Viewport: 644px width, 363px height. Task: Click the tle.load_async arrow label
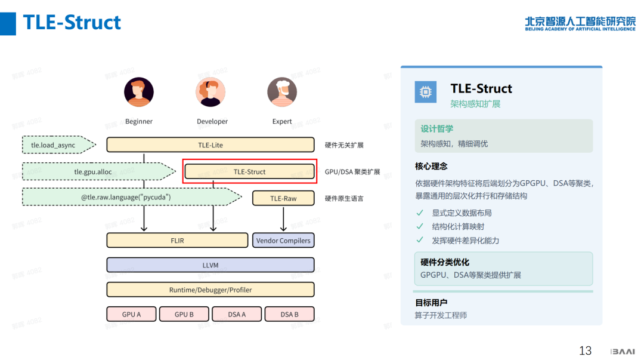click(x=58, y=144)
